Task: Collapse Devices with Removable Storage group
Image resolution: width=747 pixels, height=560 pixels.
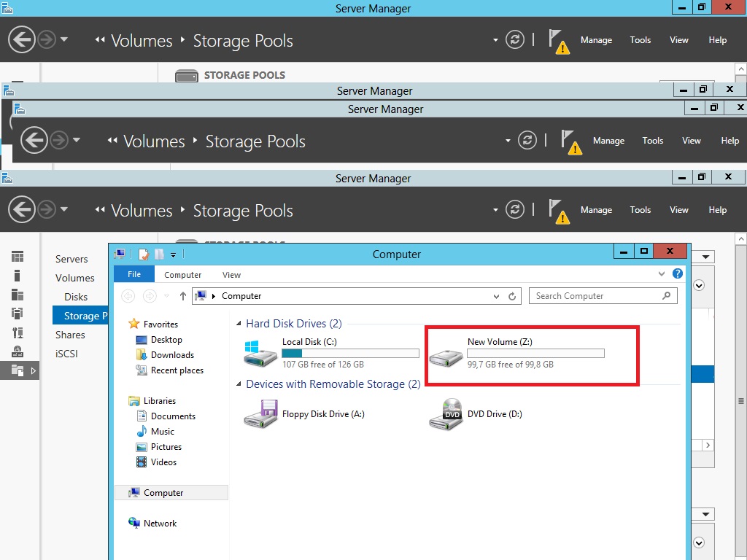Action: [239, 384]
